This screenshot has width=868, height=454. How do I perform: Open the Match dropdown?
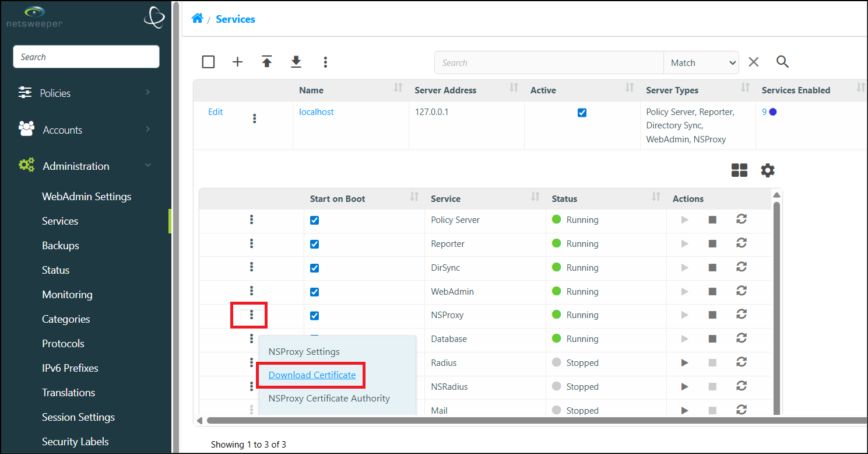[x=701, y=62]
